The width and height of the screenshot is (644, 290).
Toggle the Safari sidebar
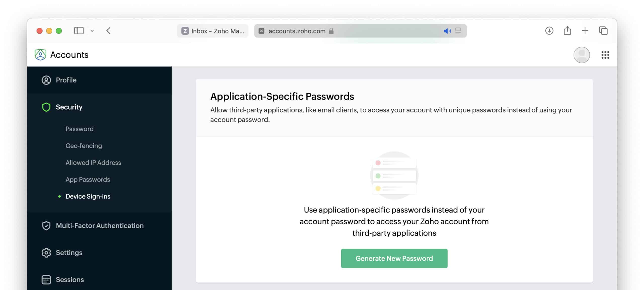pyautogui.click(x=79, y=31)
